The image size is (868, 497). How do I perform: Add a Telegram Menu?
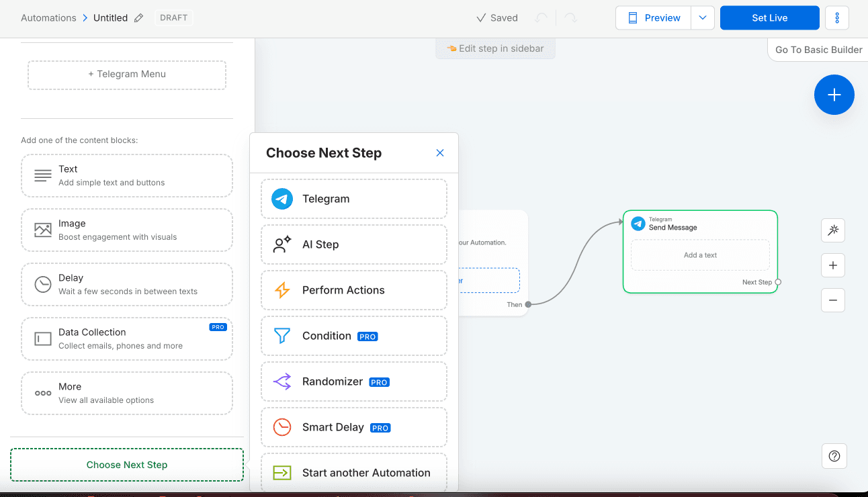[127, 75]
